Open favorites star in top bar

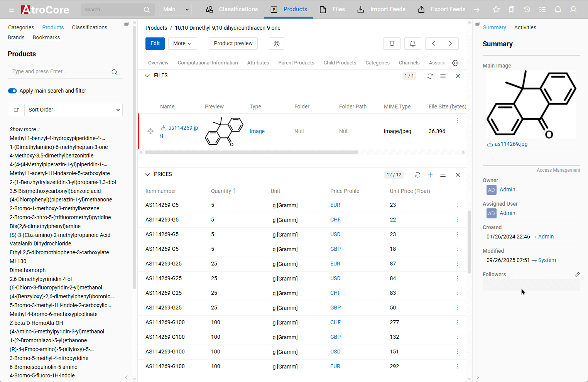496,9
